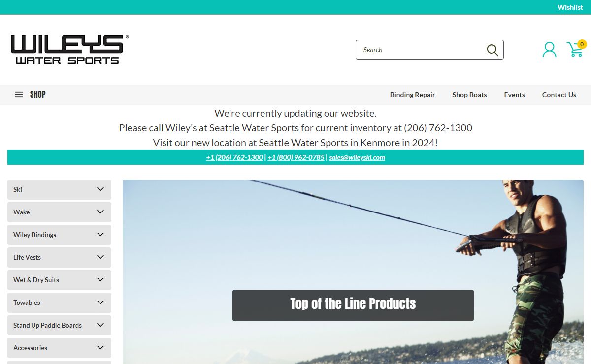The width and height of the screenshot is (591, 364).
Task: Expand the Wake category chevron
Action: [x=100, y=212]
